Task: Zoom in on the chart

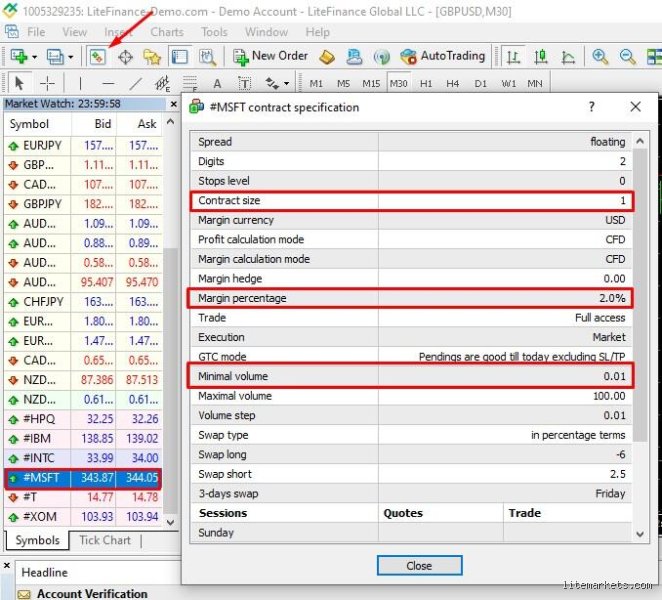Action: click(x=600, y=57)
